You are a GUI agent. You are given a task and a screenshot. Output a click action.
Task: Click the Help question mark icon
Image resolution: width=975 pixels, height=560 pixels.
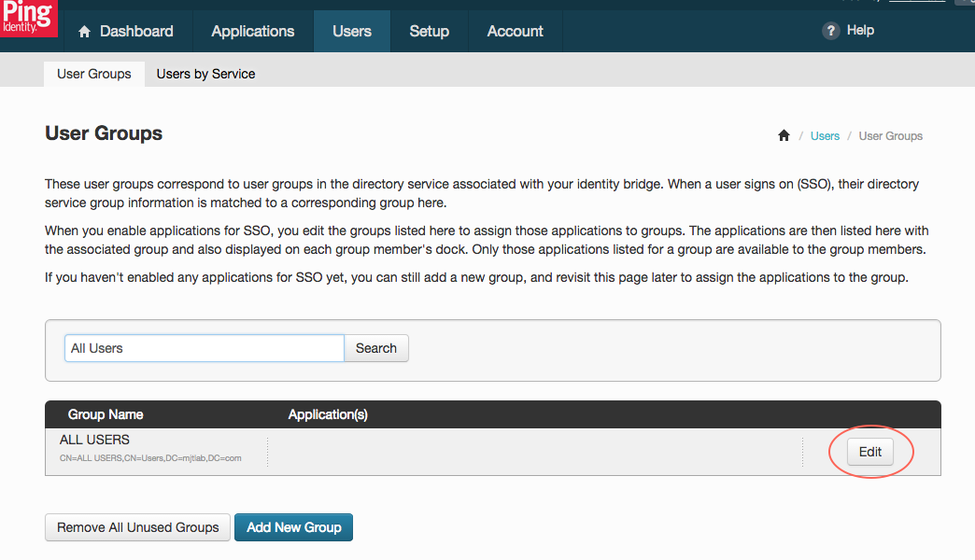pos(830,31)
